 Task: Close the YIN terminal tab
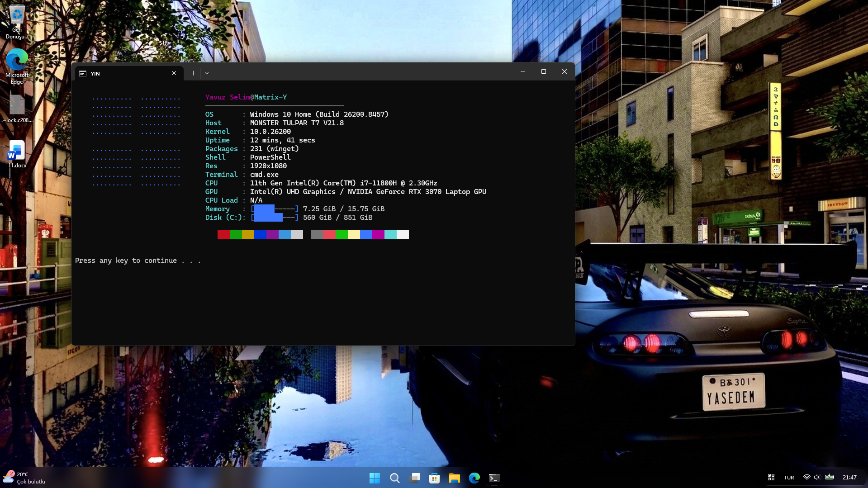(x=174, y=73)
